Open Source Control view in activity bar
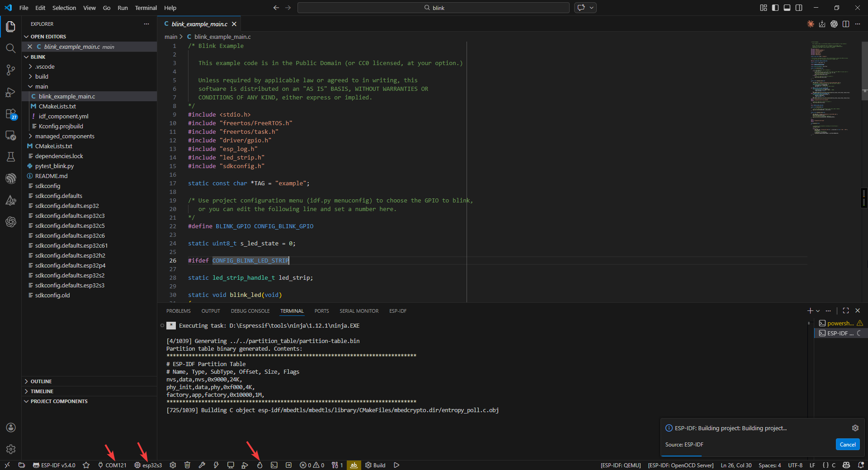Image resolution: width=868 pixels, height=470 pixels. tap(11, 70)
